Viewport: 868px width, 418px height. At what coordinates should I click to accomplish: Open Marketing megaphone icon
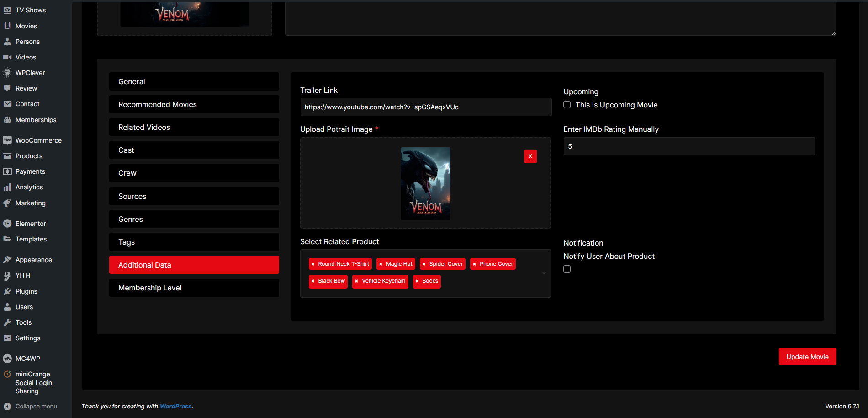(7, 203)
